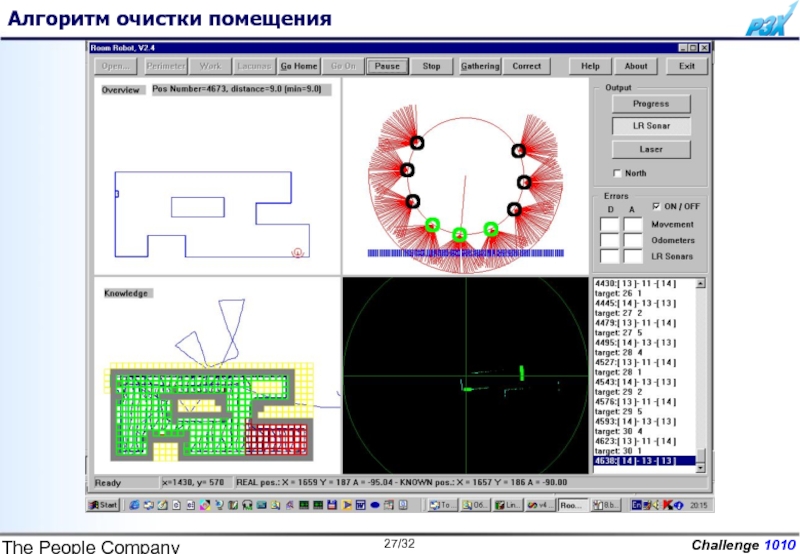This screenshot has width=800, height=554.
Task: Select log row 'target: 29 2'
Action: pyautogui.click(x=645, y=392)
